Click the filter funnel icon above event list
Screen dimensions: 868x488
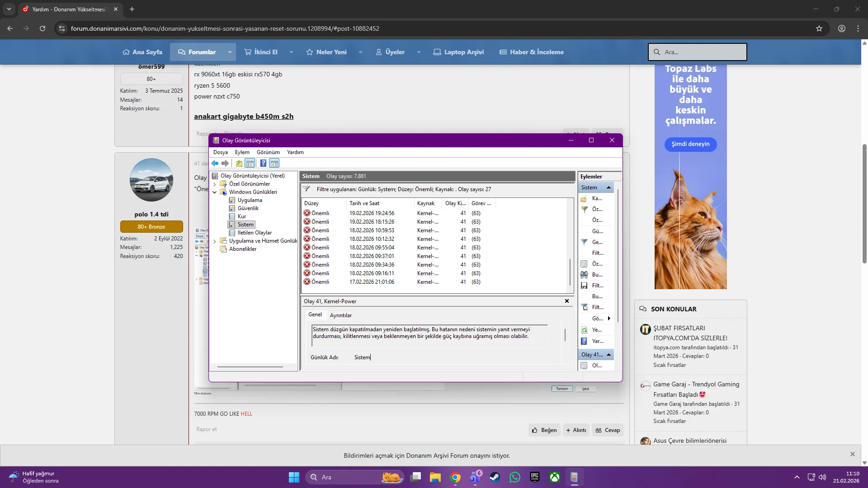point(307,189)
